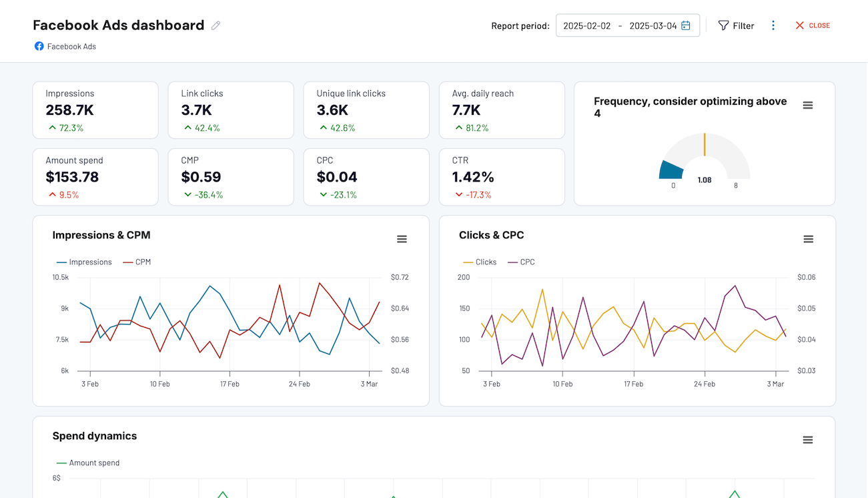Click the Facebook Ads breadcrumb link
The image size is (868, 498).
[x=70, y=46]
